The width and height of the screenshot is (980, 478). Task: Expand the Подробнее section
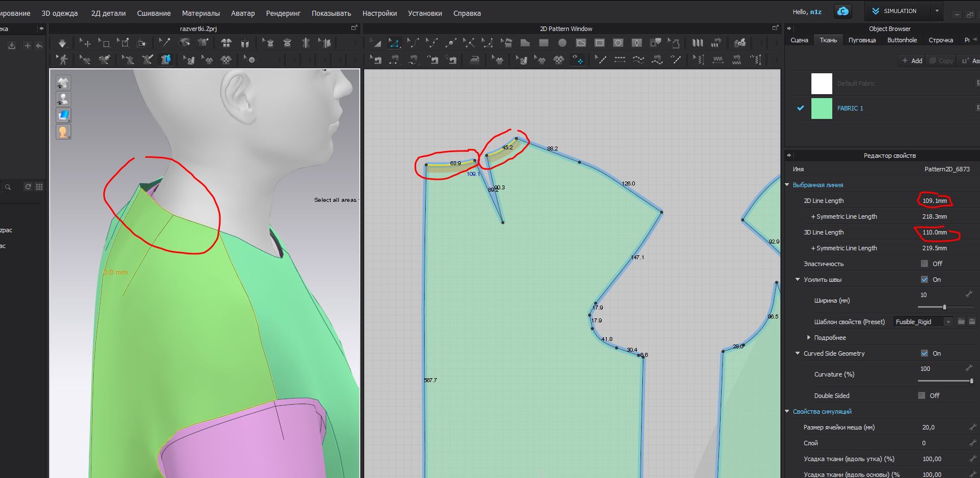coord(809,338)
